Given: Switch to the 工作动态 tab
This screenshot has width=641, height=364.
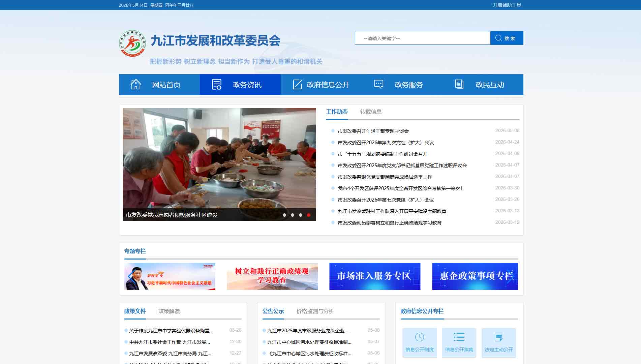Looking at the screenshot, I should coord(337,112).
